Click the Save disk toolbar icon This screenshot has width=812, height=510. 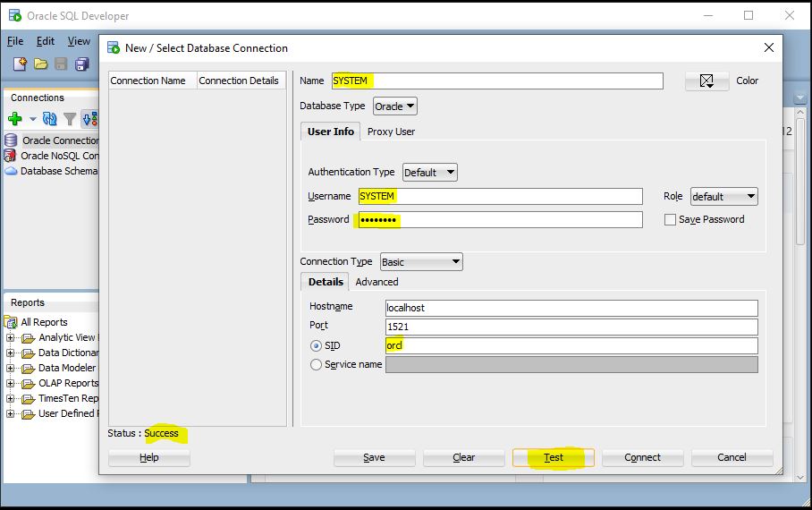pos(61,64)
